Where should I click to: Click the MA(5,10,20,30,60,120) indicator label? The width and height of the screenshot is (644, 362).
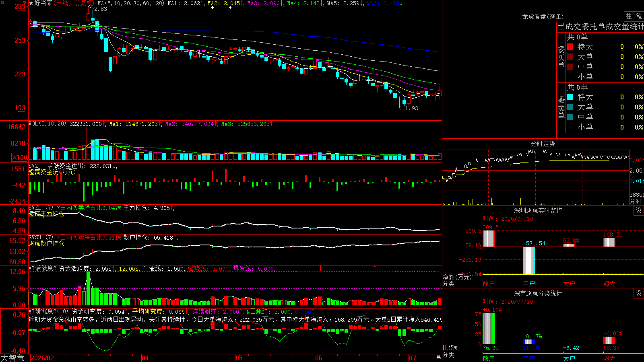[131, 3]
